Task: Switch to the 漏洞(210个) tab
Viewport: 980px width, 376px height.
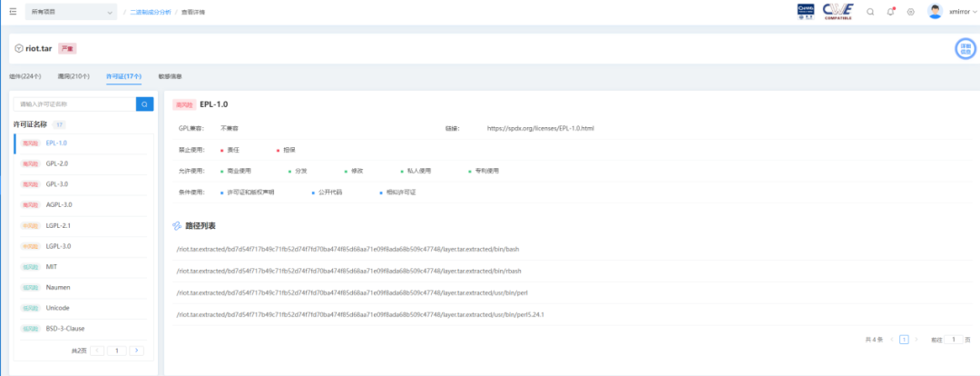Action: click(73, 76)
